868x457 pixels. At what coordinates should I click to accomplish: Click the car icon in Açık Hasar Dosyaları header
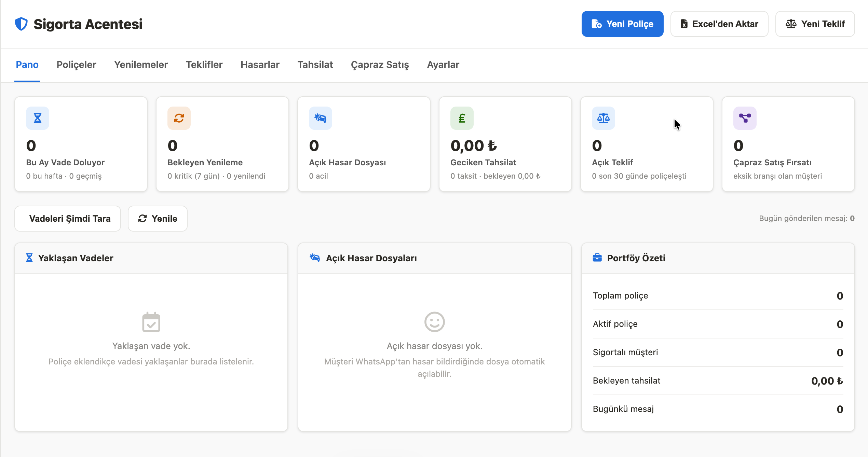point(315,258)
